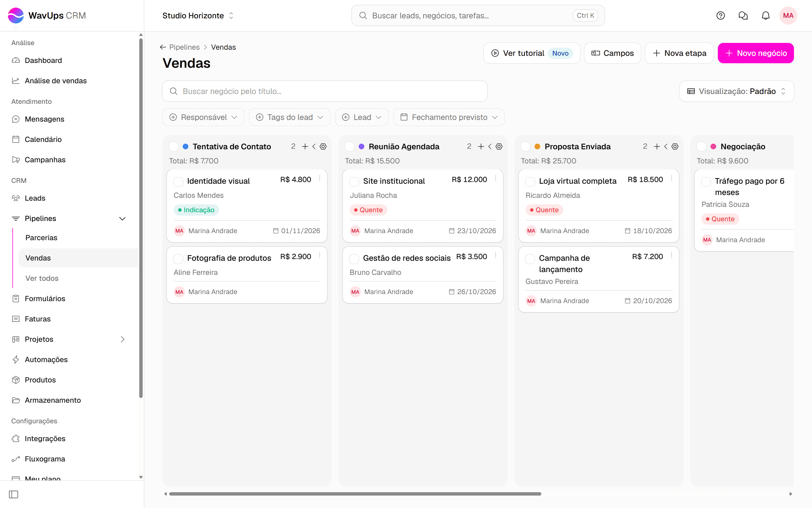Select all deals in Tentativa de Contato
Screen dimensions: 812x508
coord(173,146)
